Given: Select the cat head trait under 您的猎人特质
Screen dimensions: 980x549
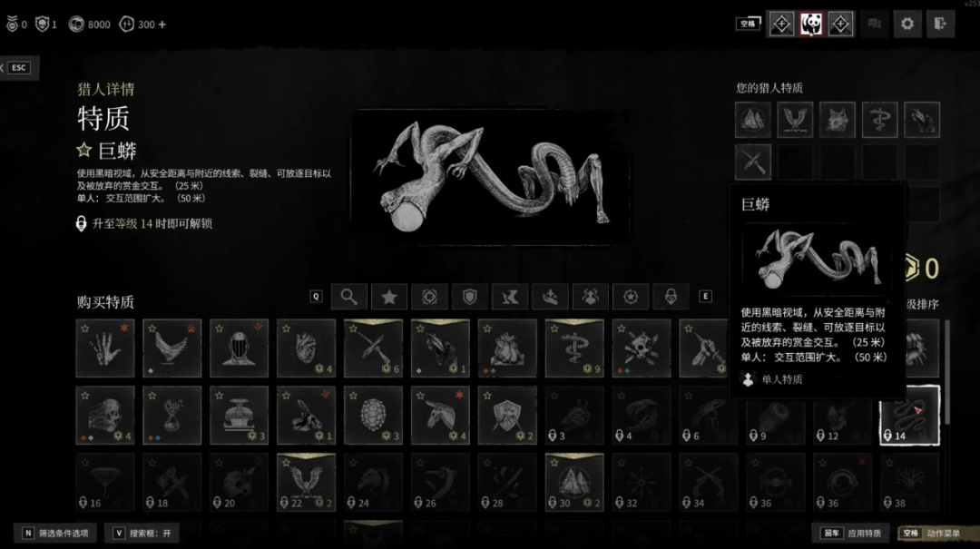Looking at the screenshot, I should pyautogui.click(x=838, y=120).
